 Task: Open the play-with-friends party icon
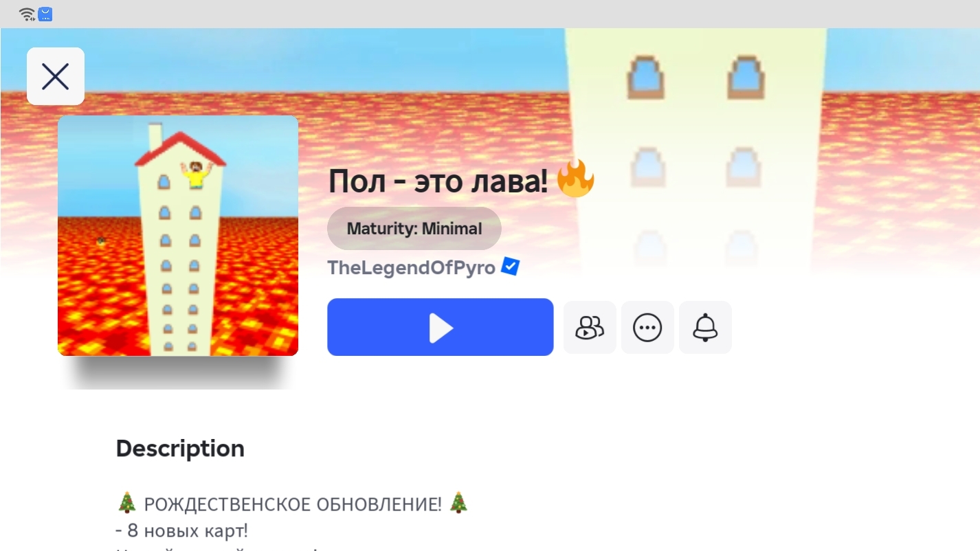click(590, 328)
